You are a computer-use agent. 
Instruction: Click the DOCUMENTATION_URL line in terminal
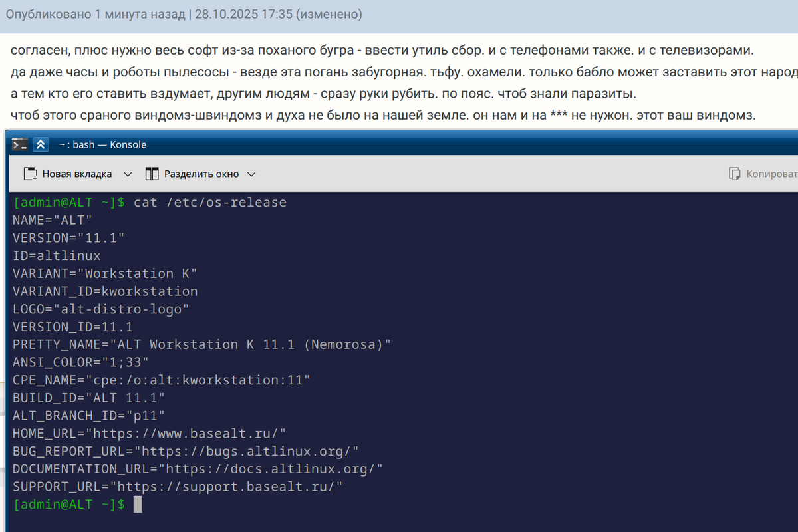(x=198, y=469)
